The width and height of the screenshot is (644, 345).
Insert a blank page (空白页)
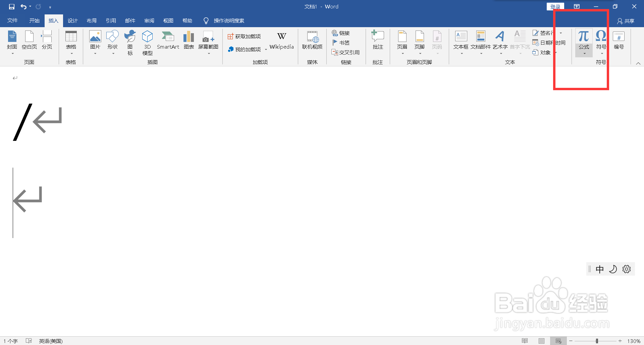(29, 40)
